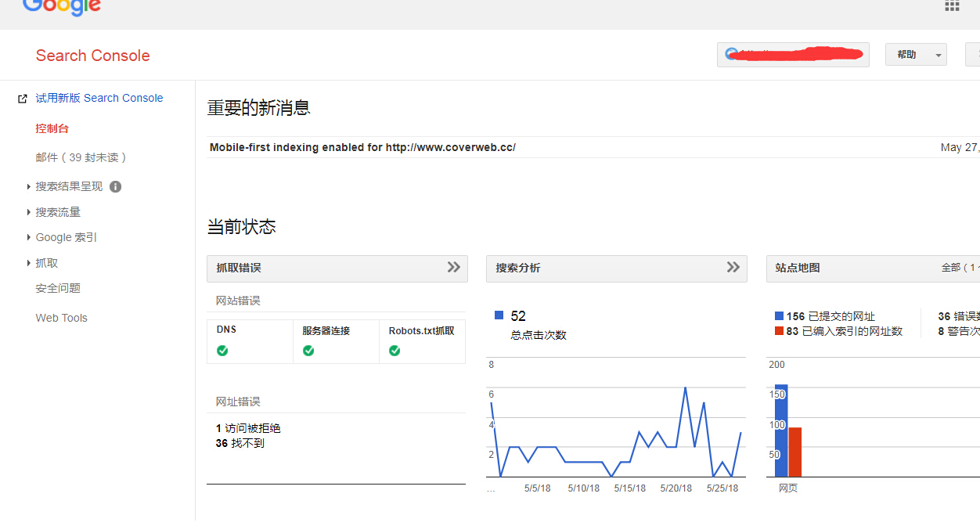Image resolution: width=980 pixels, height=526 pixels.
Task: Click 36 找不到 URL error
Action: [x=240, y=443]
